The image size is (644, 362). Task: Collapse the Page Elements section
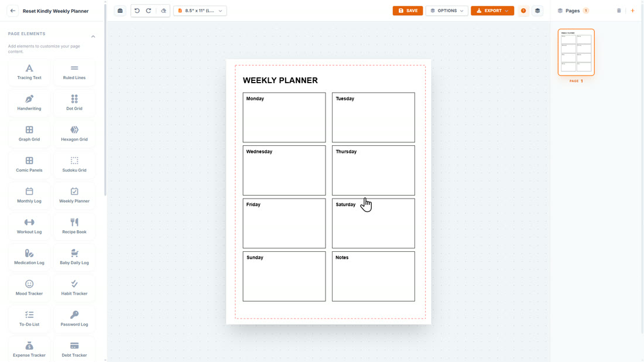tap(93, 36)
